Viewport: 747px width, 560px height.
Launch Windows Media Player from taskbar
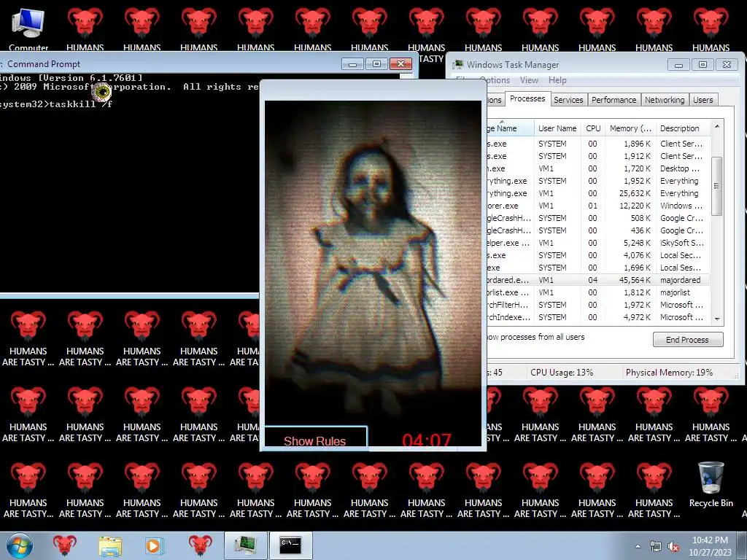[x=154, y=545]
